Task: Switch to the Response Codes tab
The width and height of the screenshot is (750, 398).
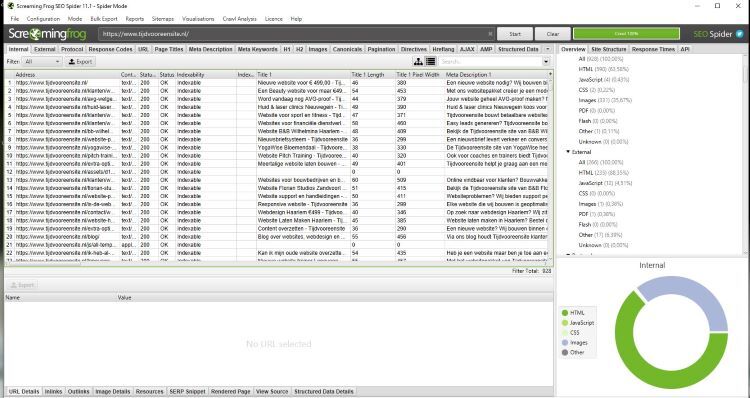Action: 110,49
